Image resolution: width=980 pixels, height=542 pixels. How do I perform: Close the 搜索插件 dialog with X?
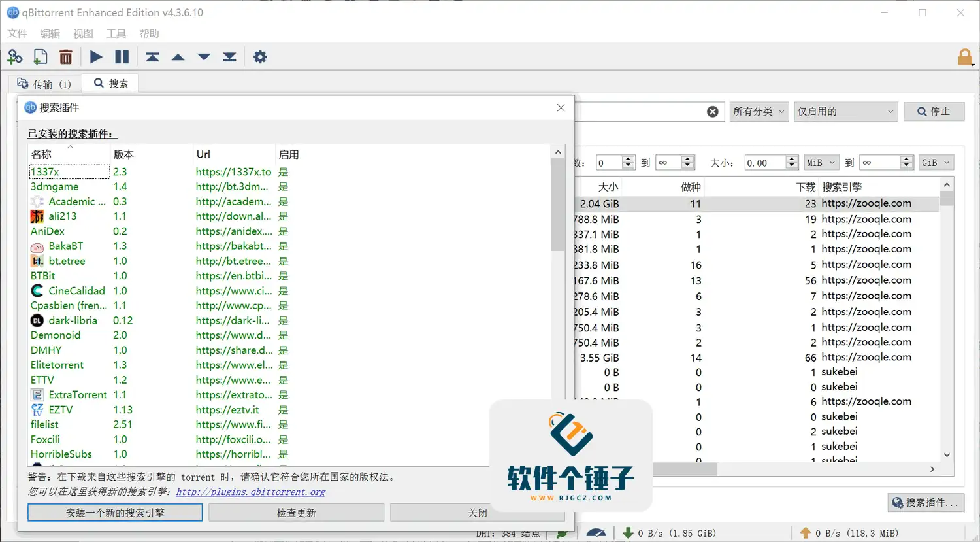[x=561, y=108]
